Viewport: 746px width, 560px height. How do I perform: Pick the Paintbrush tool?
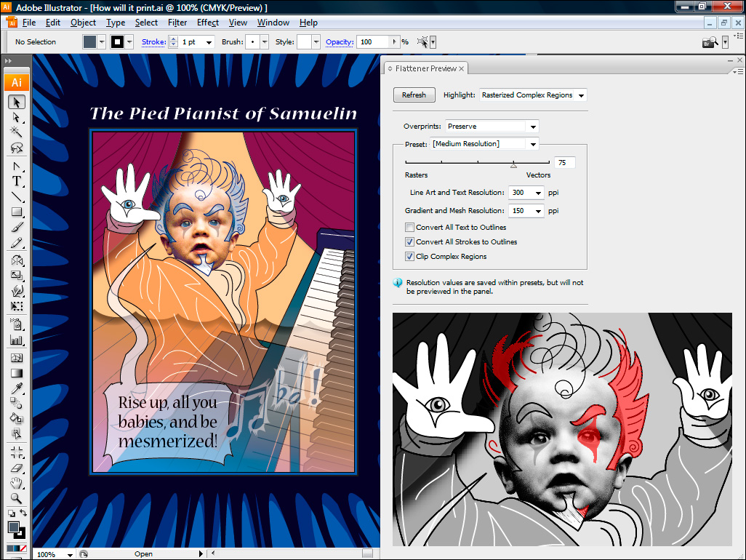point(16,228)
